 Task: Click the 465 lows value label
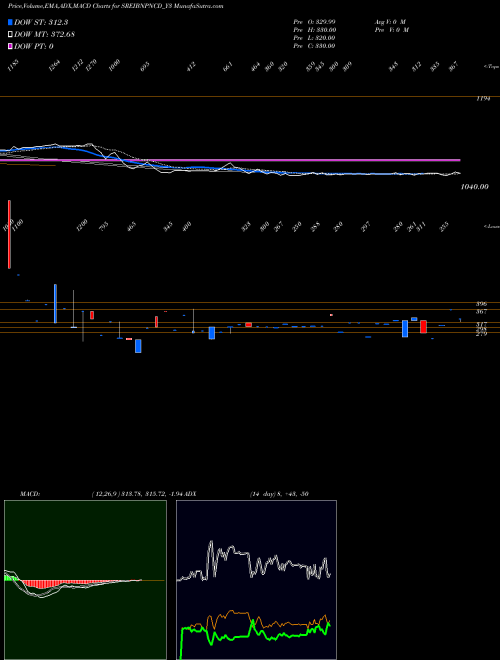coord(131,226)
